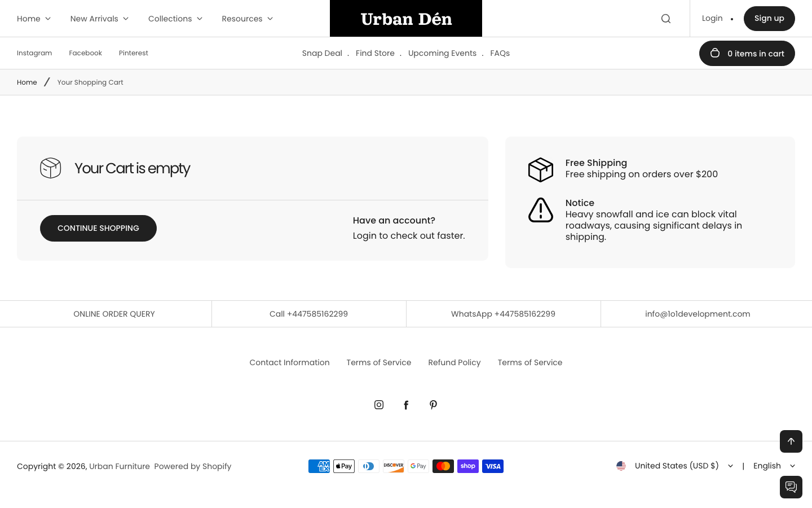Click the Instagram text link in header

click(x=34, y=53)
